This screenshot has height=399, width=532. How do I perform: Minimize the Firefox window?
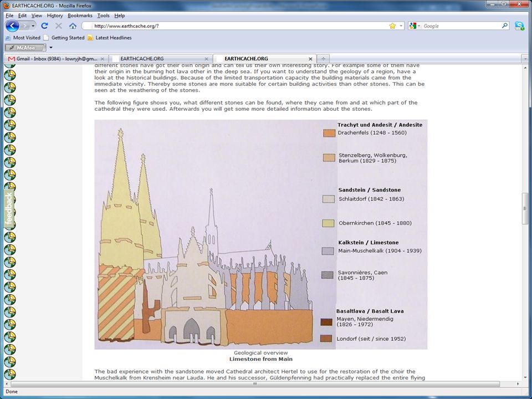(493, 4)
